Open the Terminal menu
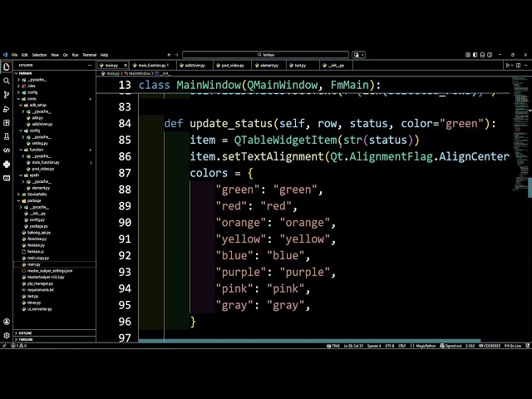The height and width of the screenshot is (399, 532). click(x=89, y=55)
